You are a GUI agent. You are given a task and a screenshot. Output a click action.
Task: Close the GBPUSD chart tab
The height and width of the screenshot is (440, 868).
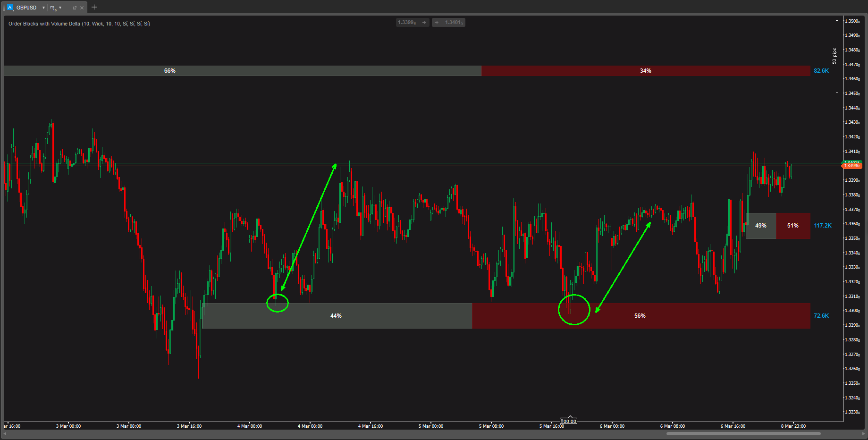[x=82, y=8]
